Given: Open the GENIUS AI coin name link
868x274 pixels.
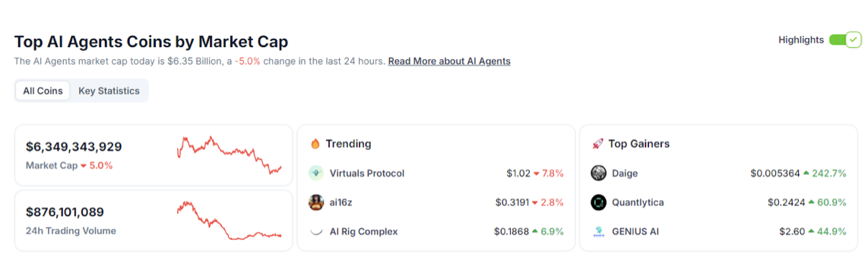Looking at the screenshot, I should pos(635,231).
